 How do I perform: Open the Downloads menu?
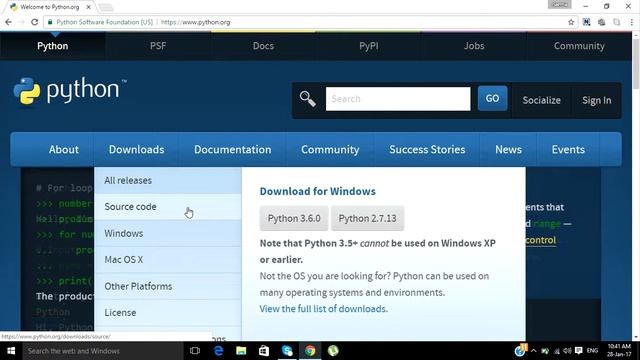[x=137, y=149]
